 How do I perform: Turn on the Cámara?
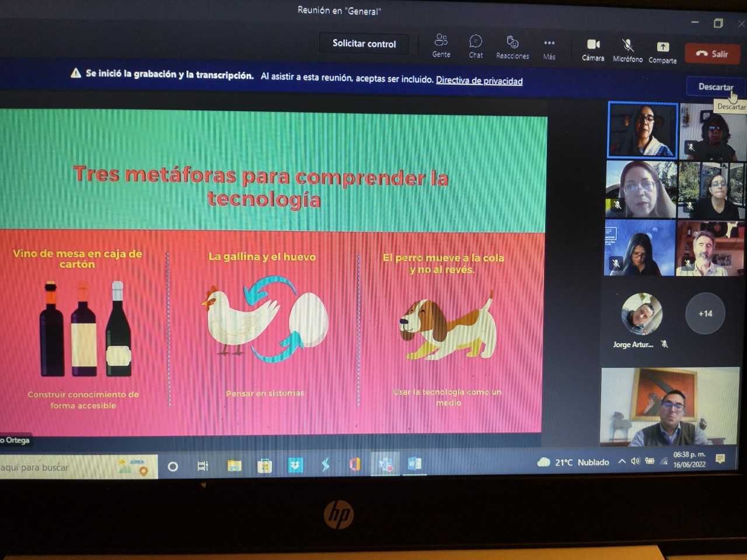click(593, 50)
